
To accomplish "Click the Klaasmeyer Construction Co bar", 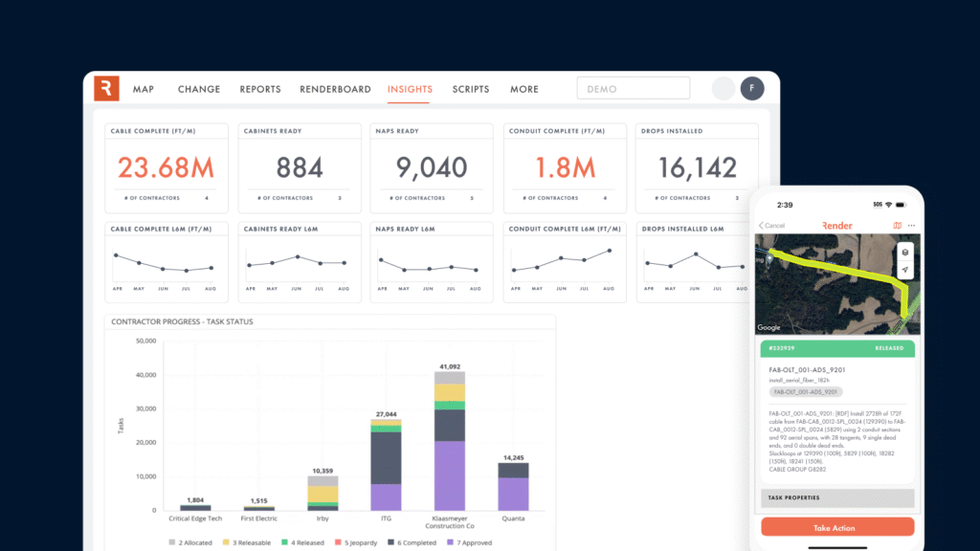I will [x=449, y=440].
